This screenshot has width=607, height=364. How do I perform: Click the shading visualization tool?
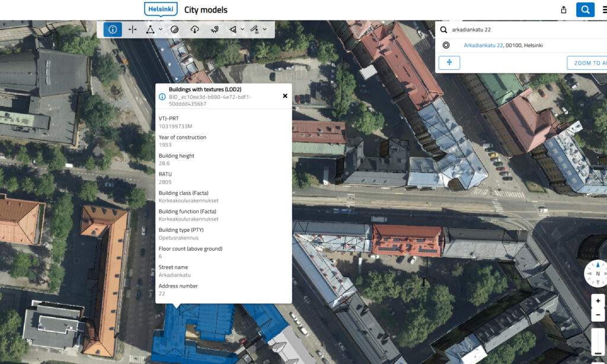[x=174, y=29]
